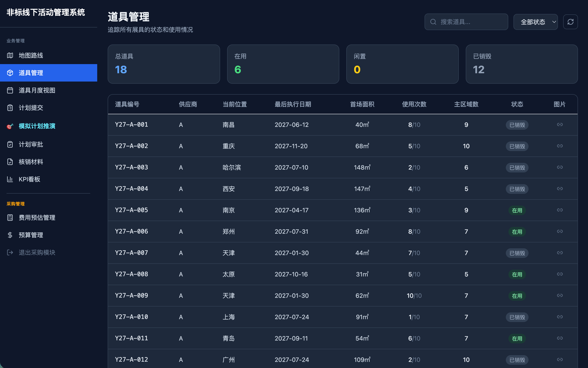Click the 闲置 0 summary card
588x368 pixels.
(402, 64)
